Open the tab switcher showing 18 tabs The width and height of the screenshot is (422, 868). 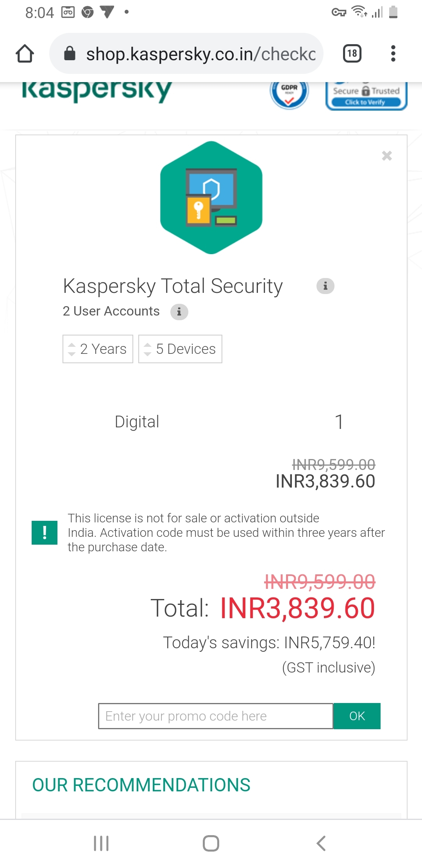pyautogui.click(x=352, y=54)
